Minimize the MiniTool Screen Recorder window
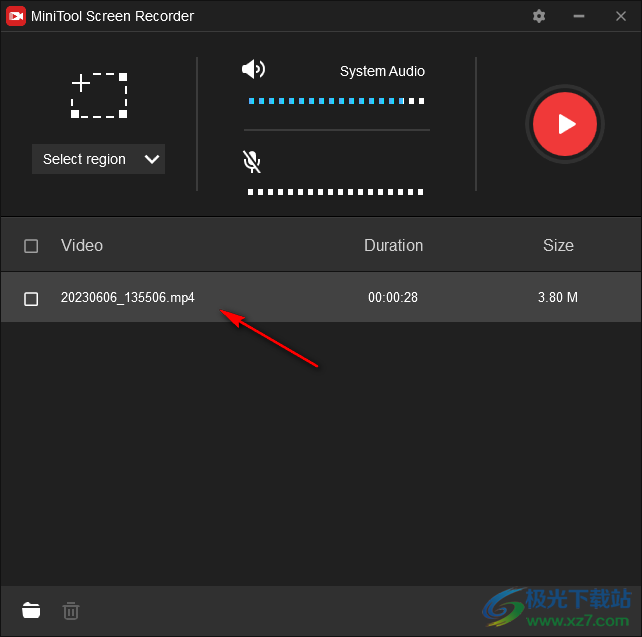This screenshot has width=642, height=637. 579,16
